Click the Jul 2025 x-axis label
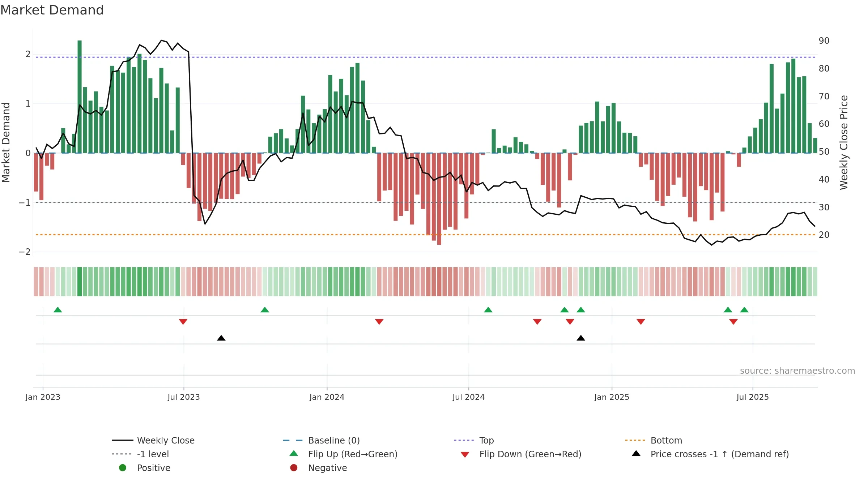 753,397
